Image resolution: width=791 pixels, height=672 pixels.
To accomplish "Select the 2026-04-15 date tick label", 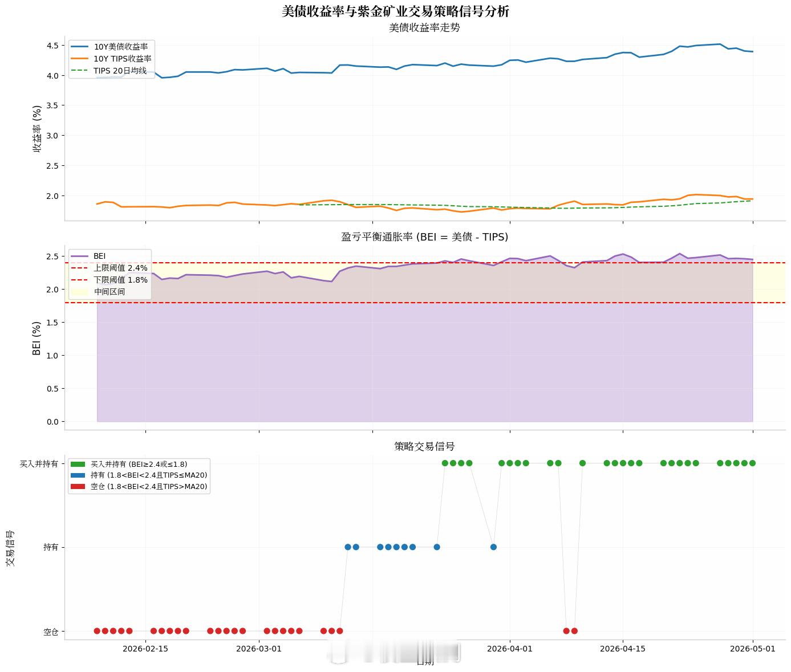I will pyautogui.click(x=623, y=649).
